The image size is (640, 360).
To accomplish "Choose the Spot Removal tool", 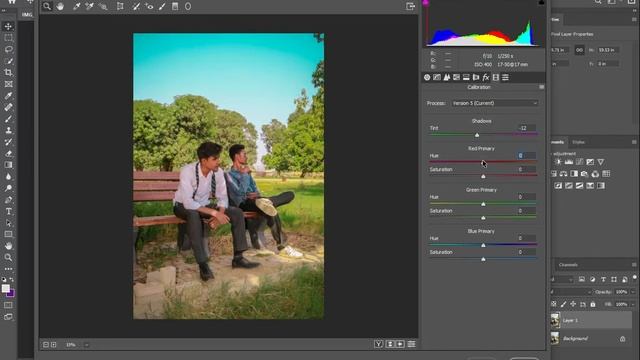I will [x=136, y=7].
